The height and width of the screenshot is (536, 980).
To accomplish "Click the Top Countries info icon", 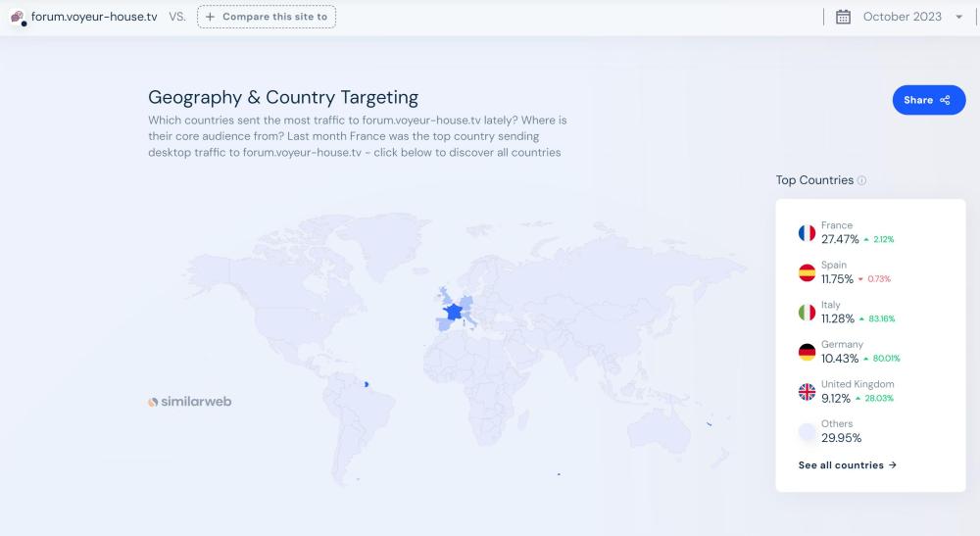I will click(x=862, y=181).
